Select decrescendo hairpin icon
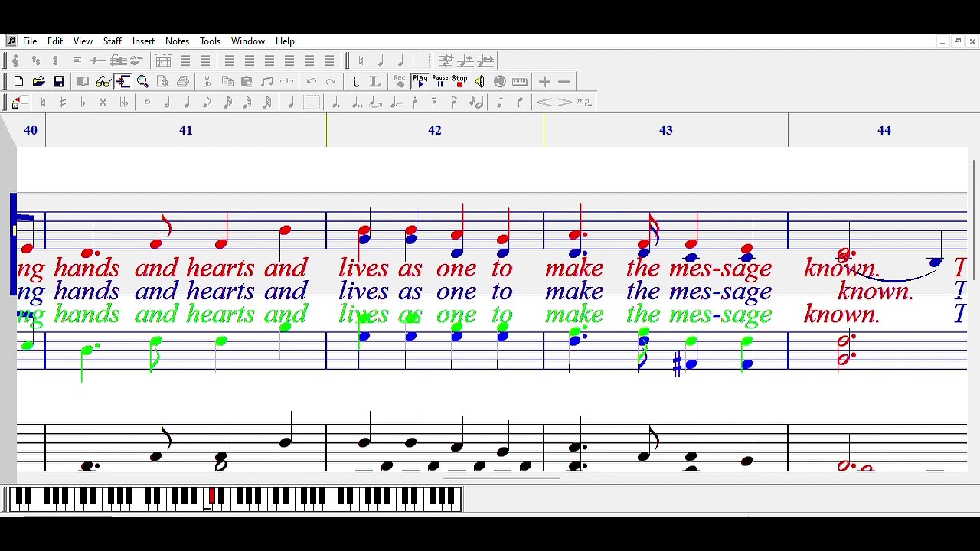The image size is (980, 551). point(564,102)
